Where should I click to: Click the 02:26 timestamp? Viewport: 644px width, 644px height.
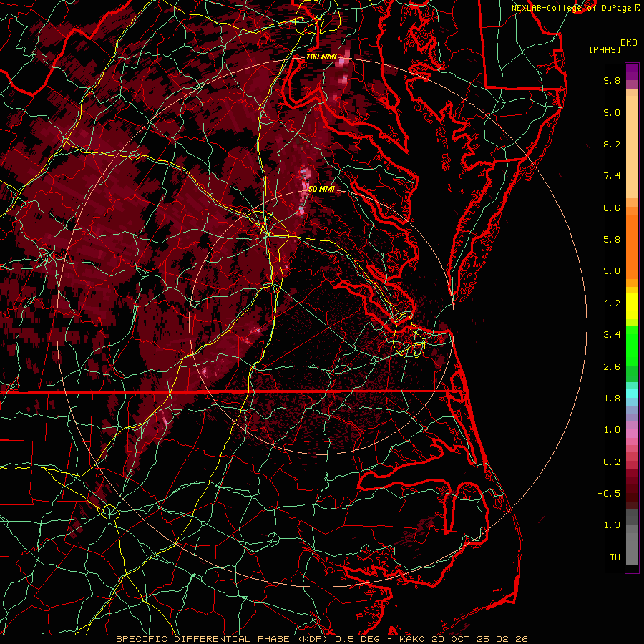(512, 639)
